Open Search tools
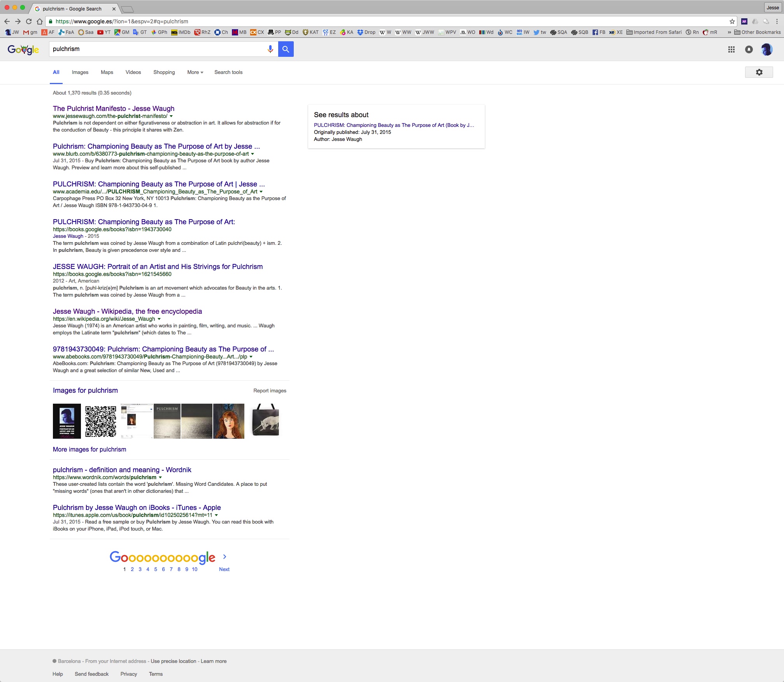 pyautogui.click(x=228, y=72)
